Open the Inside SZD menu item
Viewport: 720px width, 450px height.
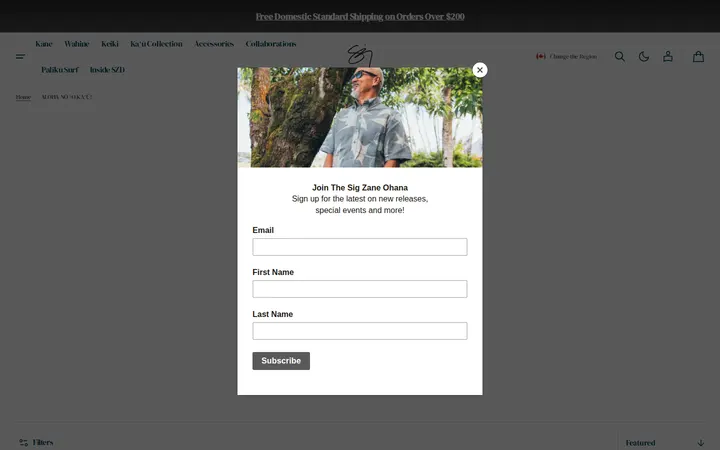(107, 70)
